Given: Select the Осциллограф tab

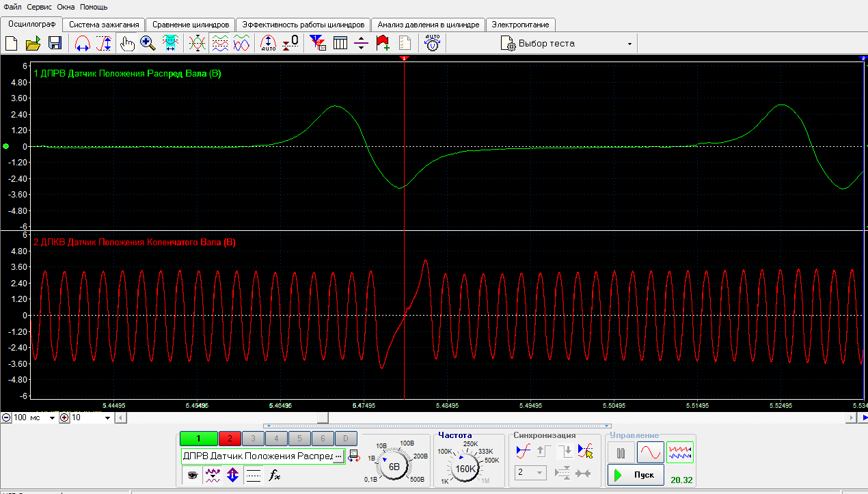Looking at the screenshot, I should point(31,24).
